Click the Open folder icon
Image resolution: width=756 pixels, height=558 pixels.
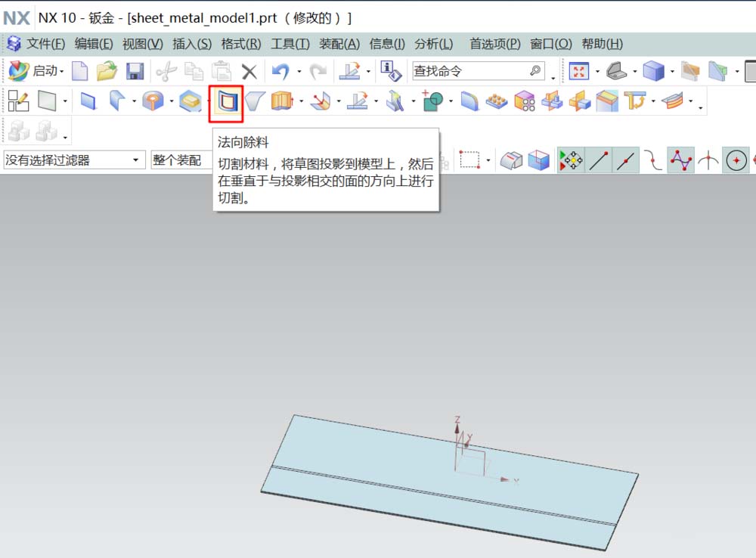107,71
